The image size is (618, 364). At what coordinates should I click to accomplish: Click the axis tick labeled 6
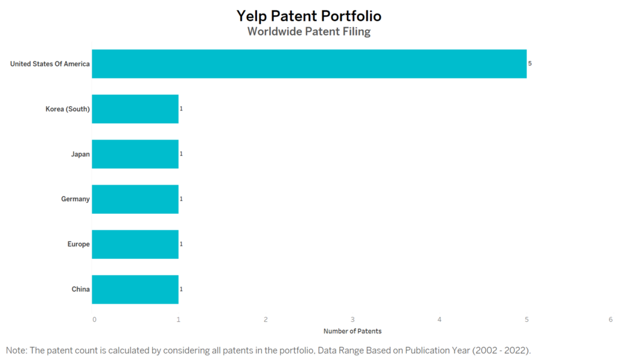611,319
